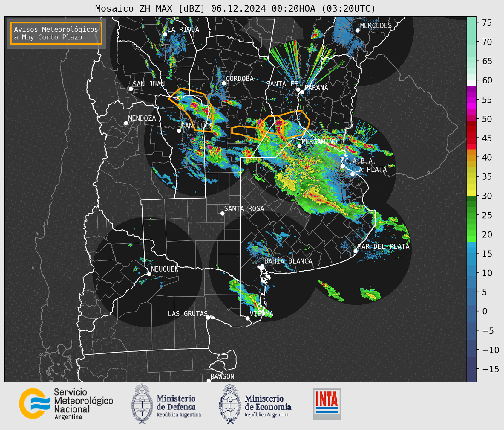Click the BAHÍA BLANCA city label
Screen dimensions: 504x430
tap(288, 261)
